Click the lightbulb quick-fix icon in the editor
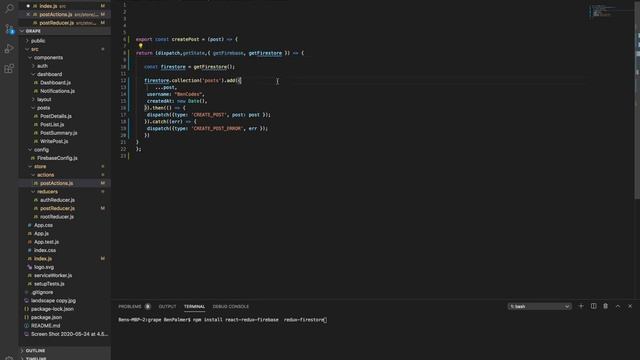Image resolution: width=640 pixels, height=360 pixels. [140, 46]
